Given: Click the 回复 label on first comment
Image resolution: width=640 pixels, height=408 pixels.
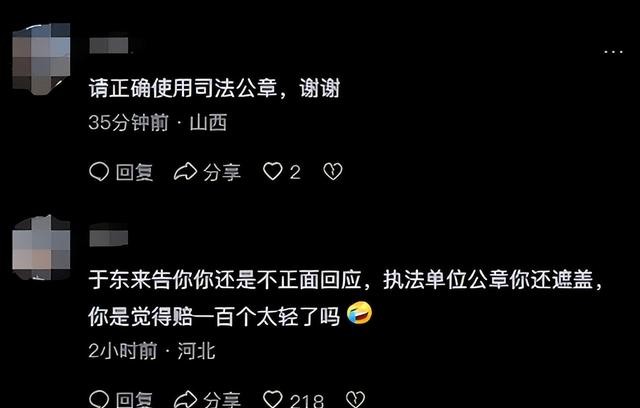Looking at the screenshot, I should (x=135, y=172).
